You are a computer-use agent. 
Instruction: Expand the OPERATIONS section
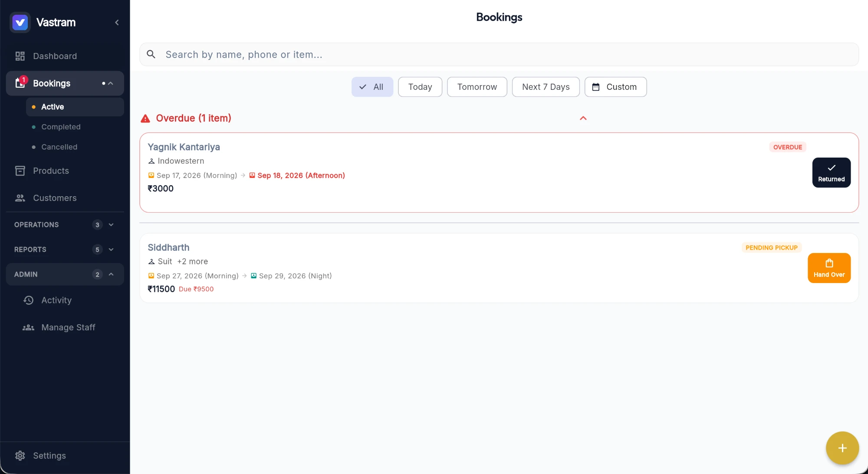65,225
